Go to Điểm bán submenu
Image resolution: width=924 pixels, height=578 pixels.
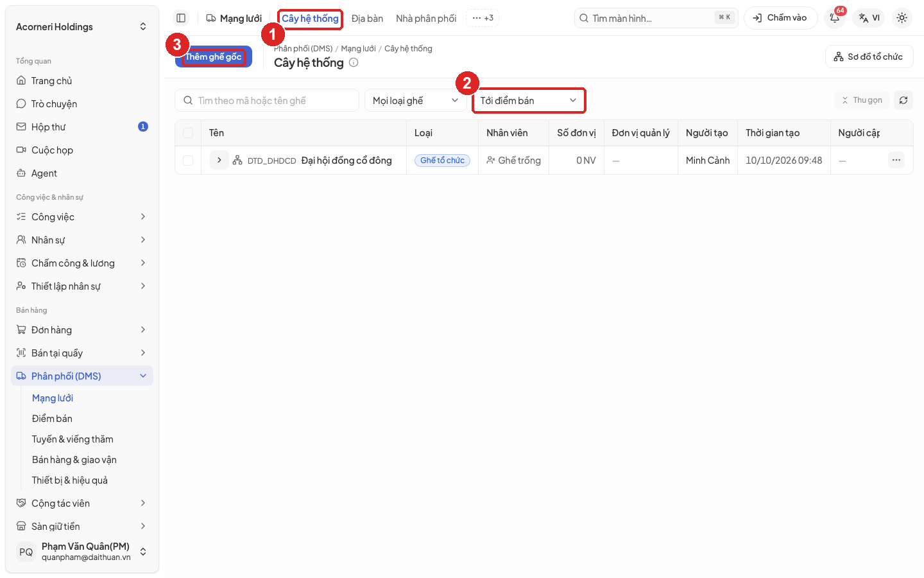point(90,419)
